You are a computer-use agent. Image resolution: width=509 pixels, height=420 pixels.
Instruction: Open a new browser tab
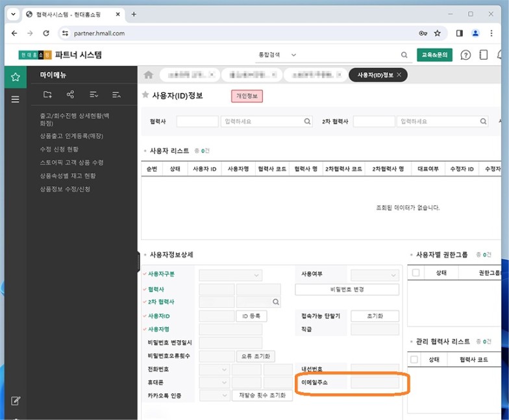[x=134, y=14]
